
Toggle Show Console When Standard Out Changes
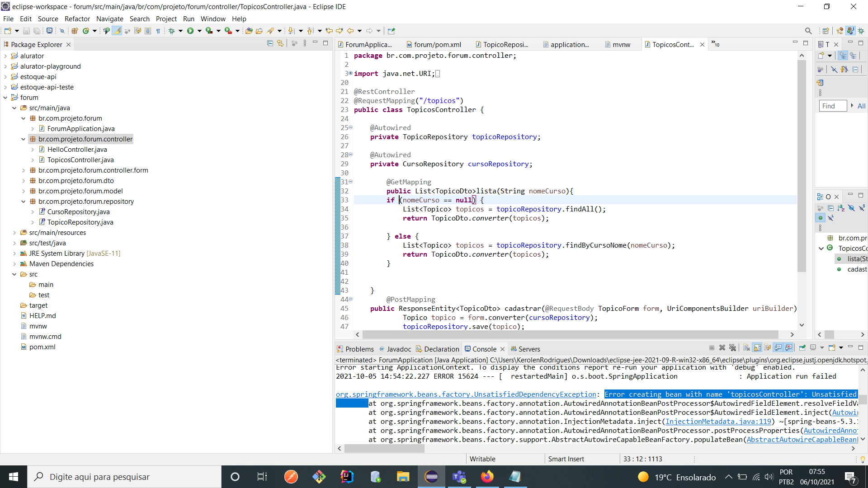point(778,347)
